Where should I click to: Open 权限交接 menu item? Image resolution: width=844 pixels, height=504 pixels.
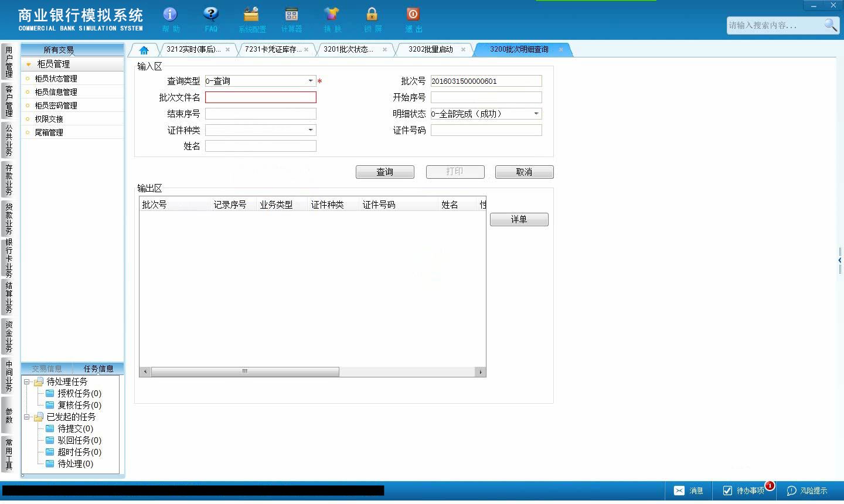tap(73, 119)
